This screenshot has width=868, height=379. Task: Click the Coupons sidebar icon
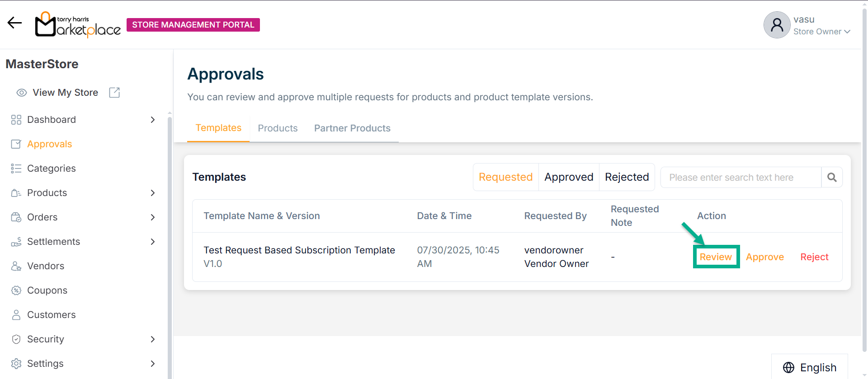pyautogui.click(x=16, y=290)
